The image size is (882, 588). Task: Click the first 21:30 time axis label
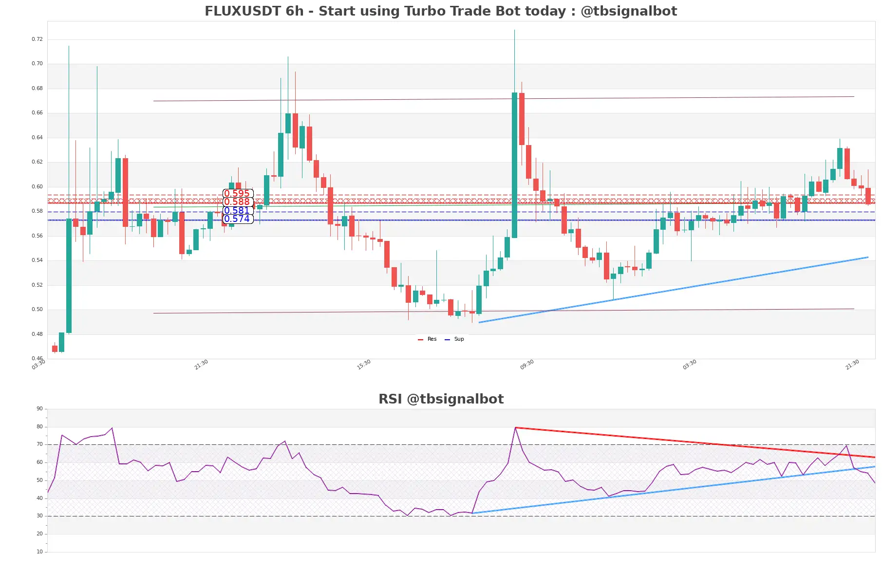tap(201, 365)
